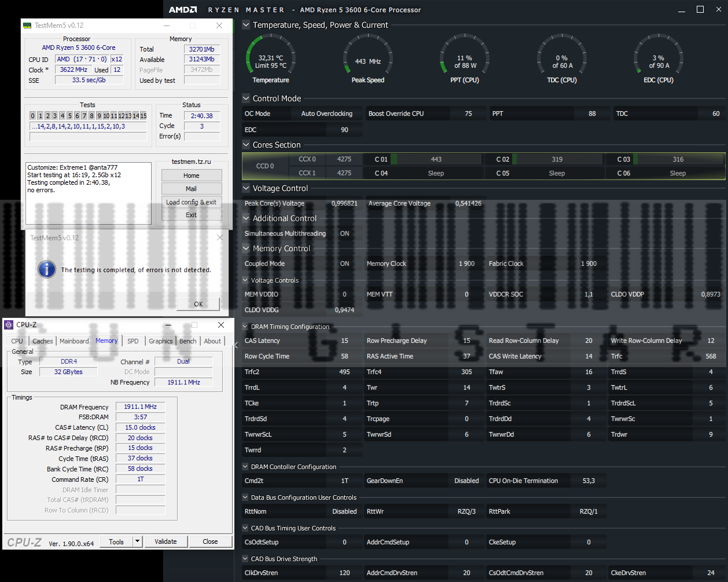Open the Graphics tab in CPU-Z
The width and height of the screenshot is (728, 582).
click(160, 341)
